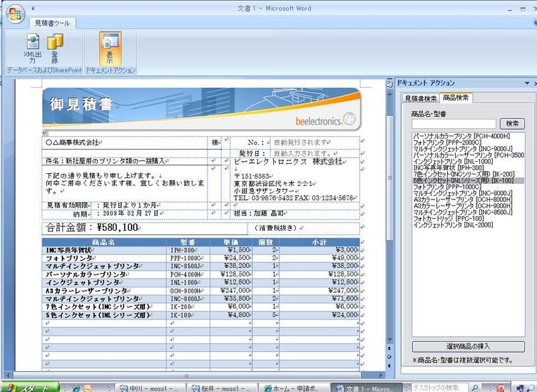Click the Office button orb
The height and width of the screenshot is (392, 537).
(15, 13)
